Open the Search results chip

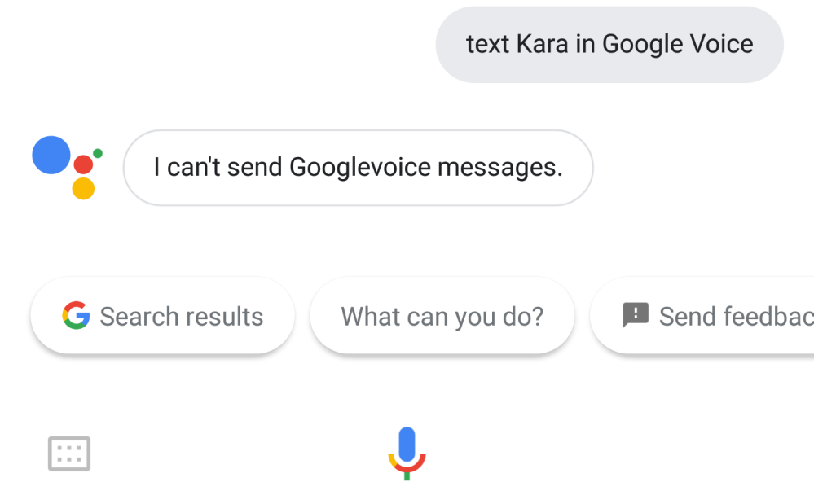pyautogui.click(x=162, y=316)
